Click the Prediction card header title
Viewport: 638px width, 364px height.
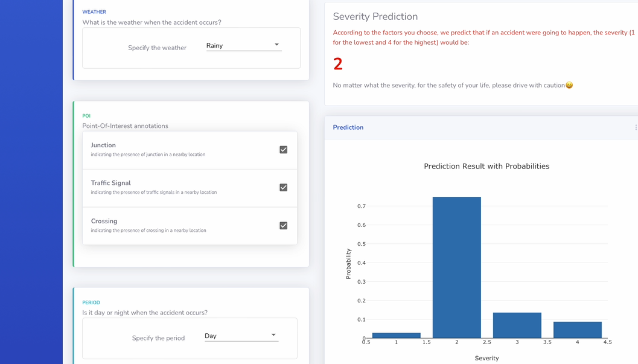(x=348, y=127)
